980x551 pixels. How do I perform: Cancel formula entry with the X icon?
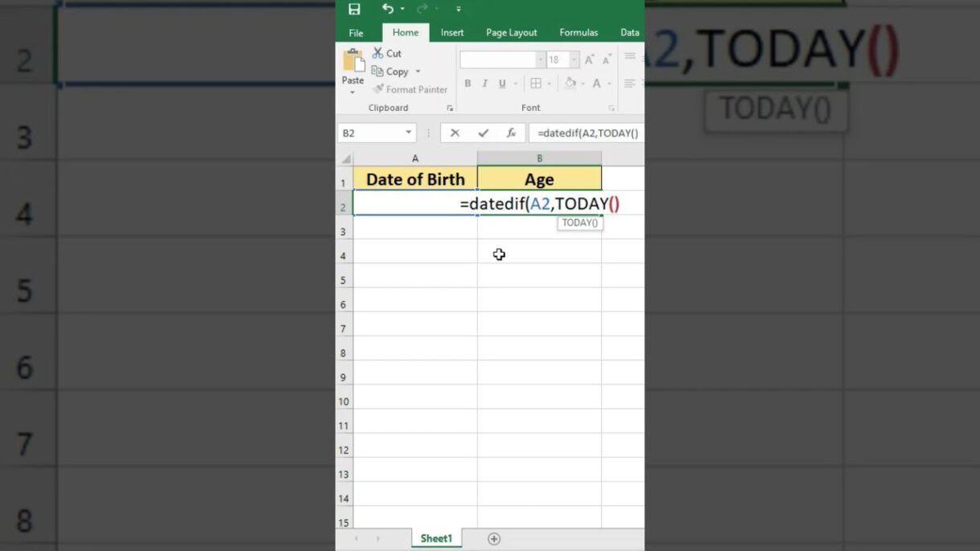point(455,133)
